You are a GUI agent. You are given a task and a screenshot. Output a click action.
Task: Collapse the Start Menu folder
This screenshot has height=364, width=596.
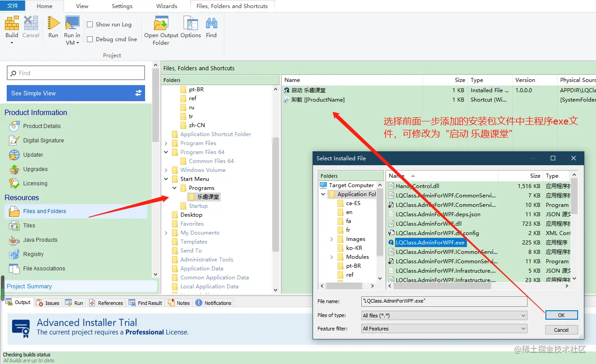click(x=166, y=179)
